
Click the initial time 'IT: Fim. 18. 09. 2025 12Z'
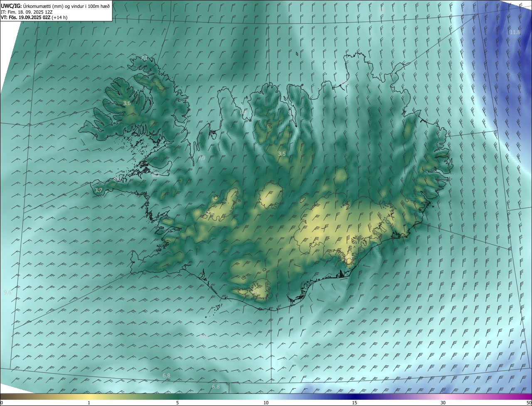click(27, 12)
